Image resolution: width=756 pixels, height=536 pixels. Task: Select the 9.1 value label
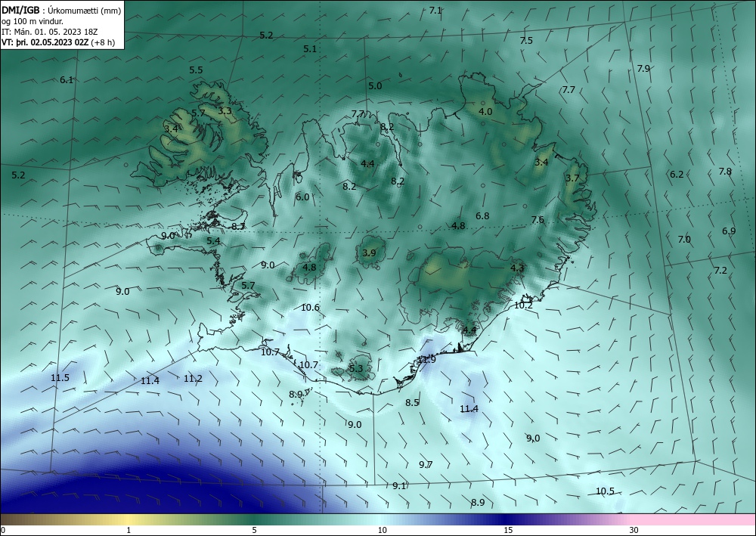tap(399, 486)
